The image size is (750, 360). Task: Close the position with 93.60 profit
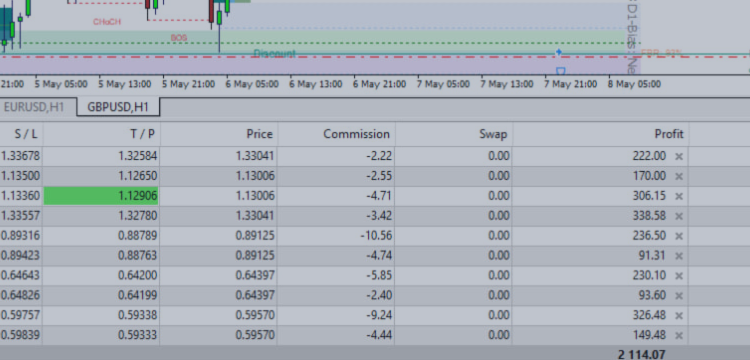[679, 296]
